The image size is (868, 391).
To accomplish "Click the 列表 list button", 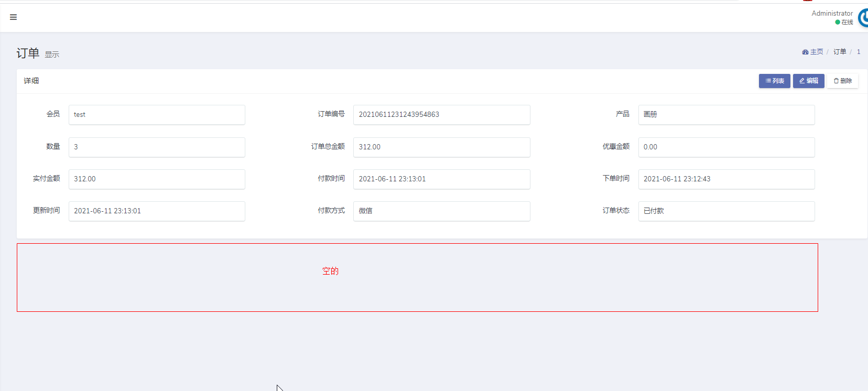I will [x=774, y=81].
